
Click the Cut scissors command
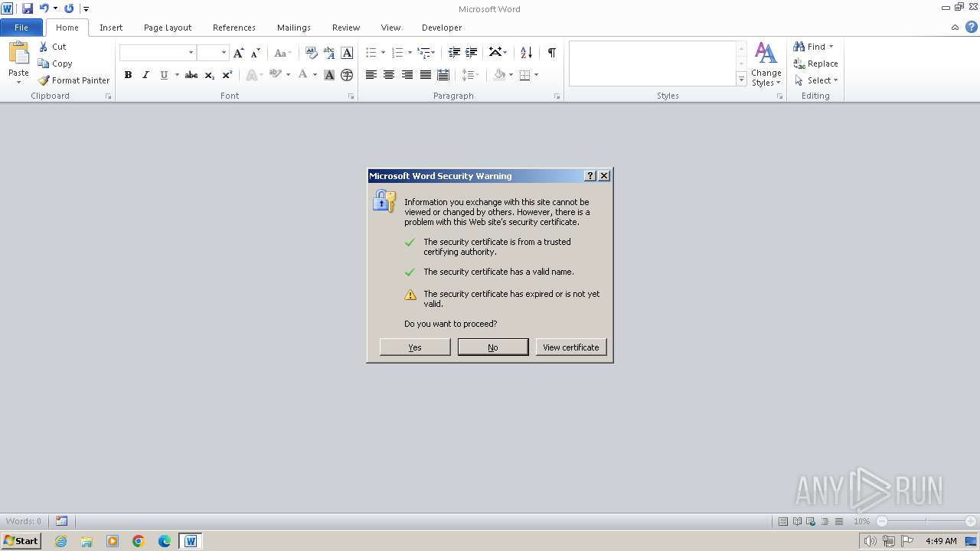[x=52, y=47]
